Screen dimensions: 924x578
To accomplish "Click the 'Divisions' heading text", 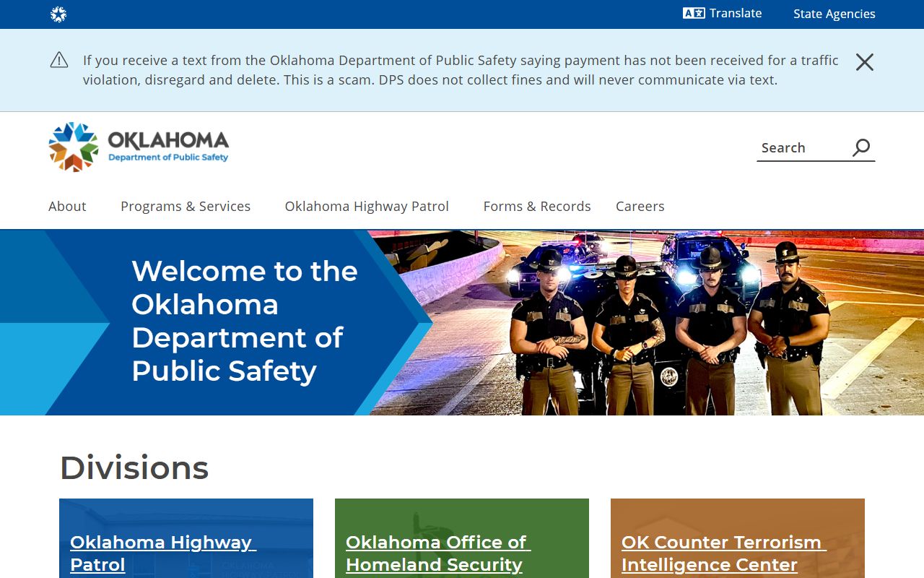I will point(134,467).
